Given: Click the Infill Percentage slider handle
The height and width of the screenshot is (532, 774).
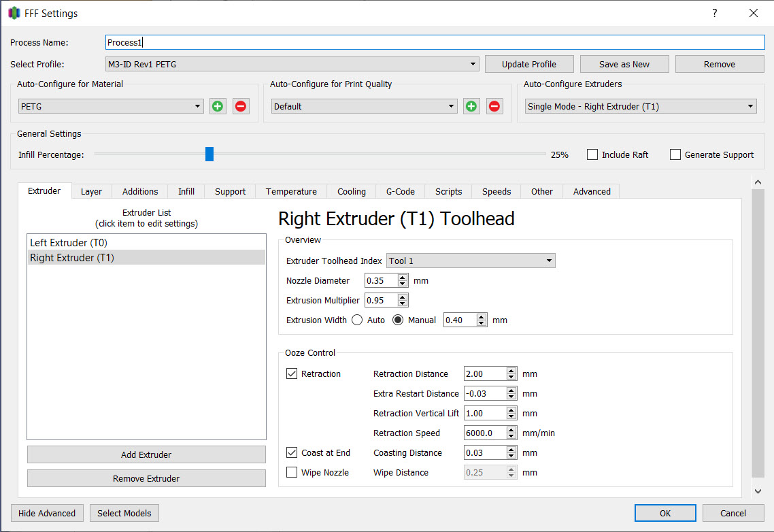Looking at the screenshot, I should pos(209,154).
